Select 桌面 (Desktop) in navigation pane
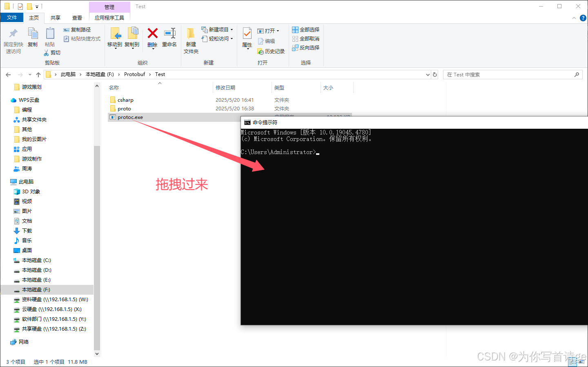Screen dimensions: 588x367 27,251
